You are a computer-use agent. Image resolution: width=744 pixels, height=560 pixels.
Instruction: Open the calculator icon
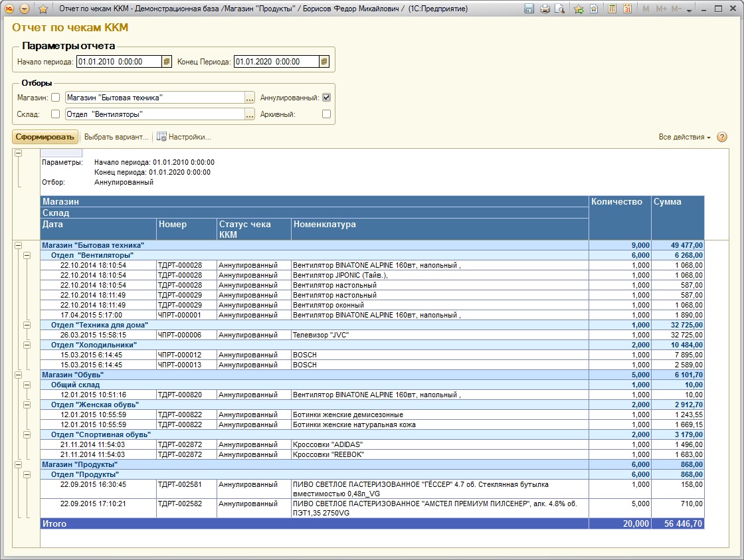pyautogui.click(x=612, y=9)
